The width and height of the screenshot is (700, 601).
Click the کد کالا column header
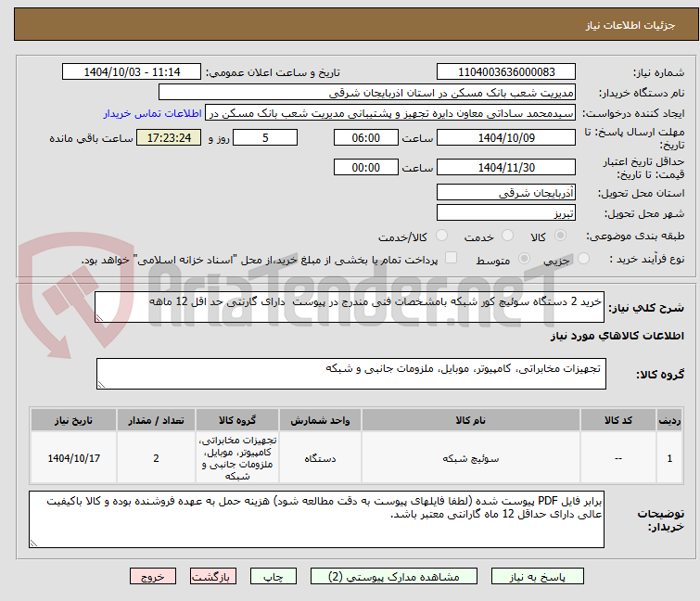[618, 420]
